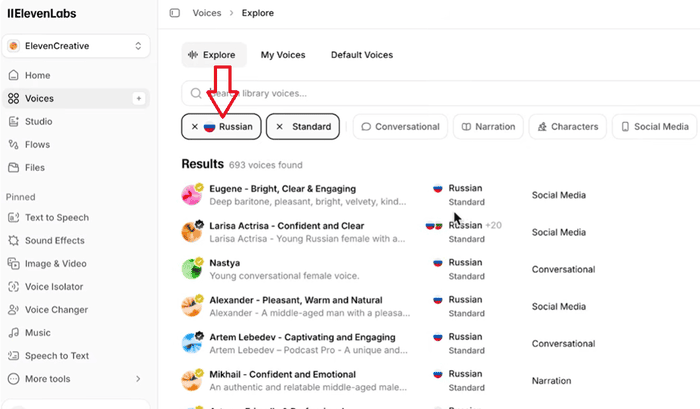The width and height of the screenshot is (700, 409).
Task: Click the Speech to Text icon
Action: coord(14,356)
